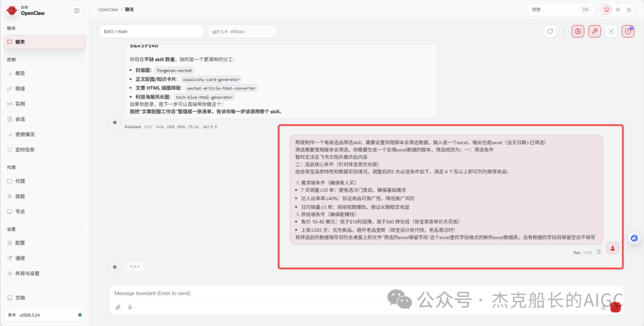The height and width of the screenshot is (326, 644).
Task: Click the refresh chat icon
Action: click(550, 31)
